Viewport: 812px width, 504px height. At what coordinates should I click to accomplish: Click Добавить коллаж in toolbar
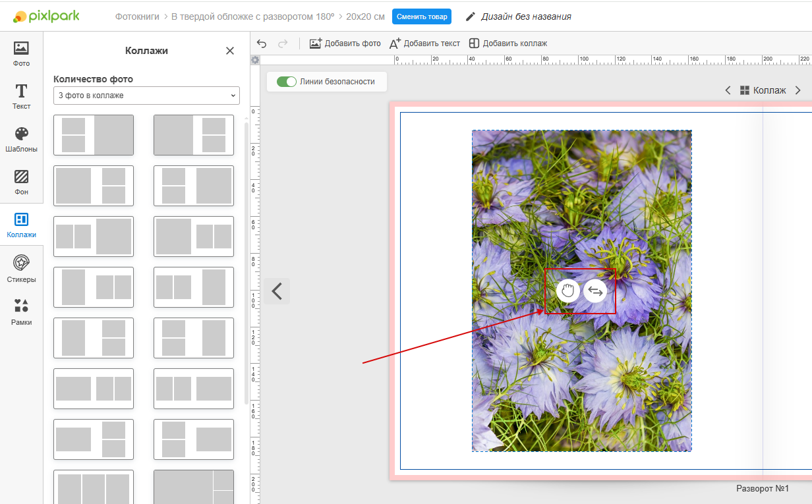coord(508,43)
